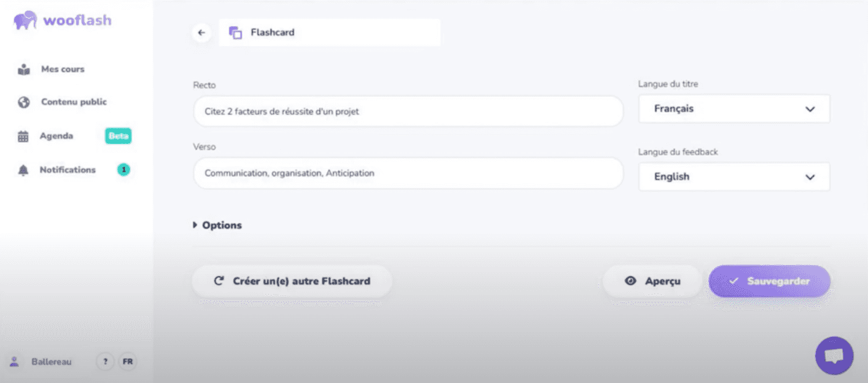Open help with the question mark icon

click(105, 362)
